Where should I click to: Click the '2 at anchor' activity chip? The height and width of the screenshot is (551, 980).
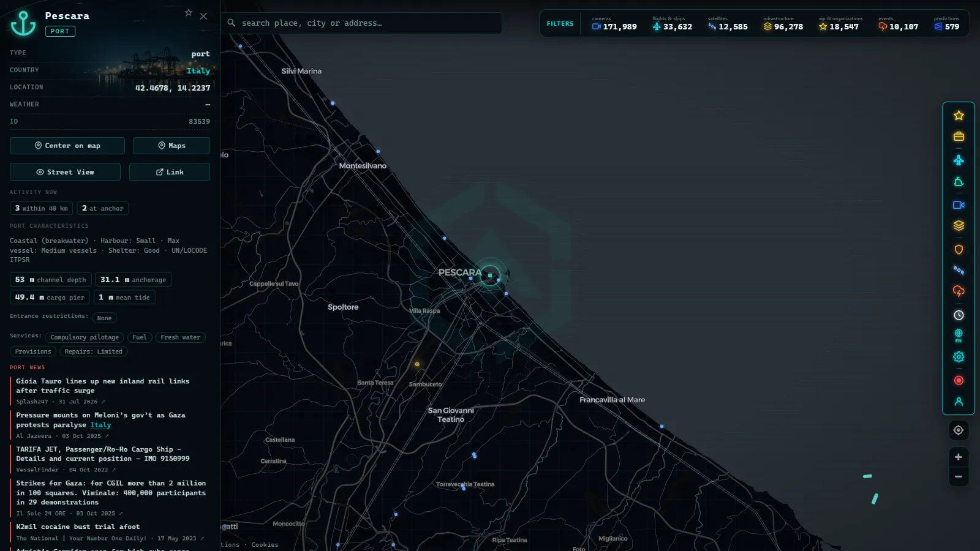click(x=102, y=208)
